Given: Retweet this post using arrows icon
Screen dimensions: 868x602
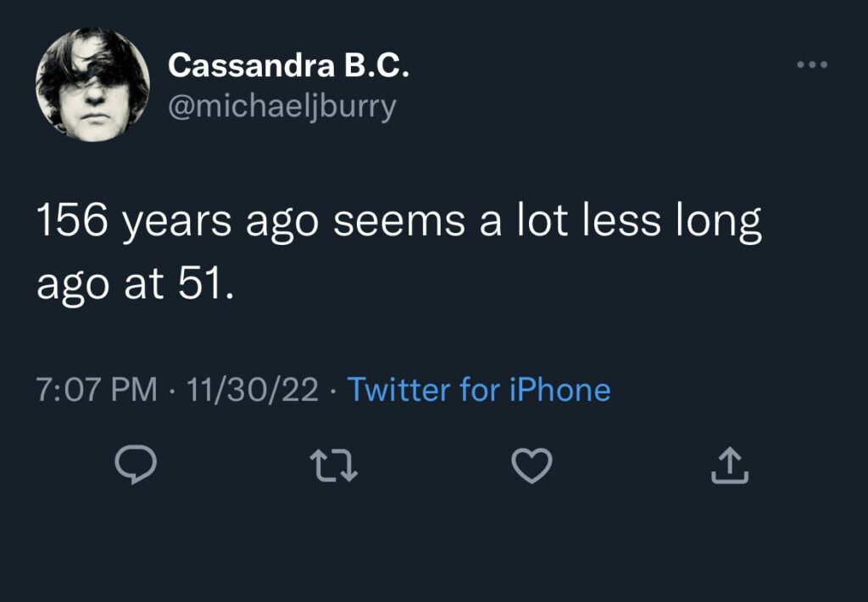Looking at the screenshot, I should coord(333,466).
